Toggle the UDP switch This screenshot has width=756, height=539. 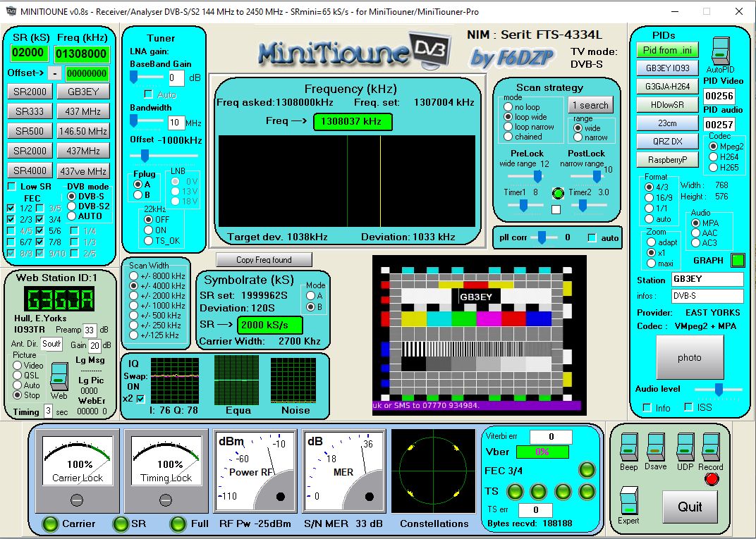tap(685, 447)
